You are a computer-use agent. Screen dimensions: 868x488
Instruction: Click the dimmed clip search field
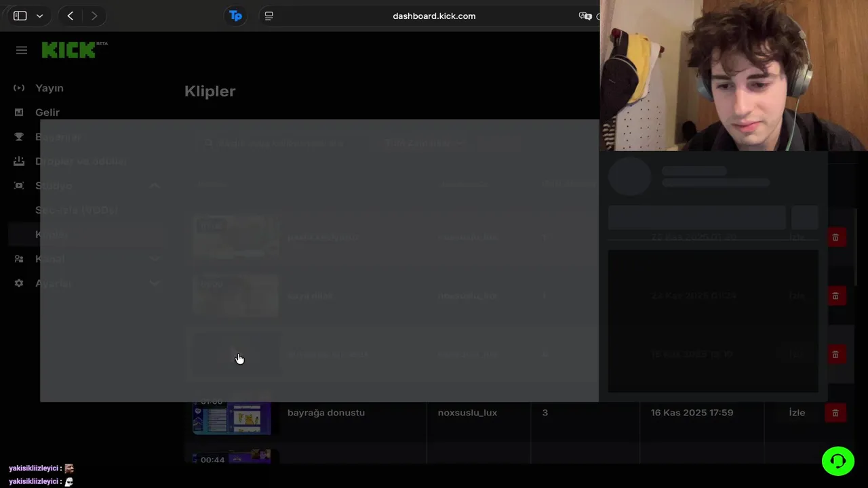281,143
